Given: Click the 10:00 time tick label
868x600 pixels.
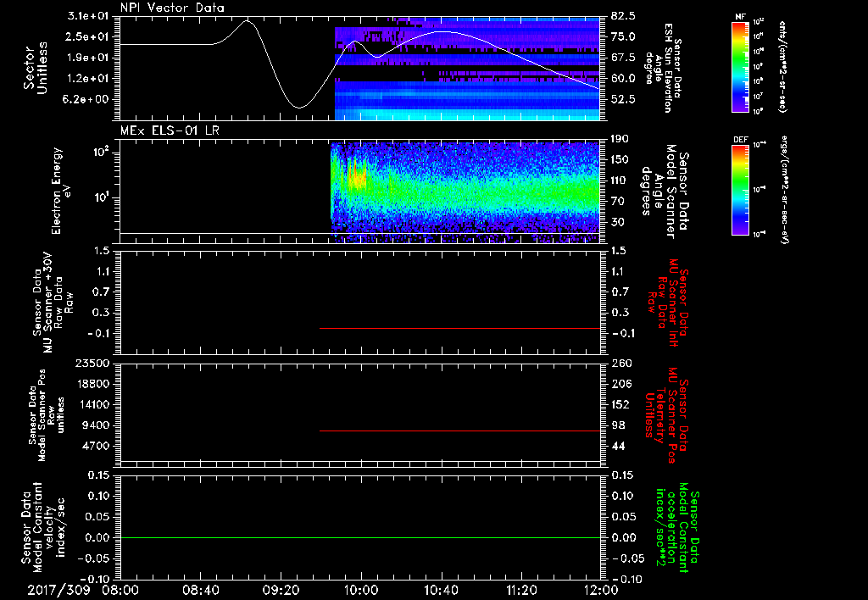Looking at the screenshot, I should (x=361, y=590).
